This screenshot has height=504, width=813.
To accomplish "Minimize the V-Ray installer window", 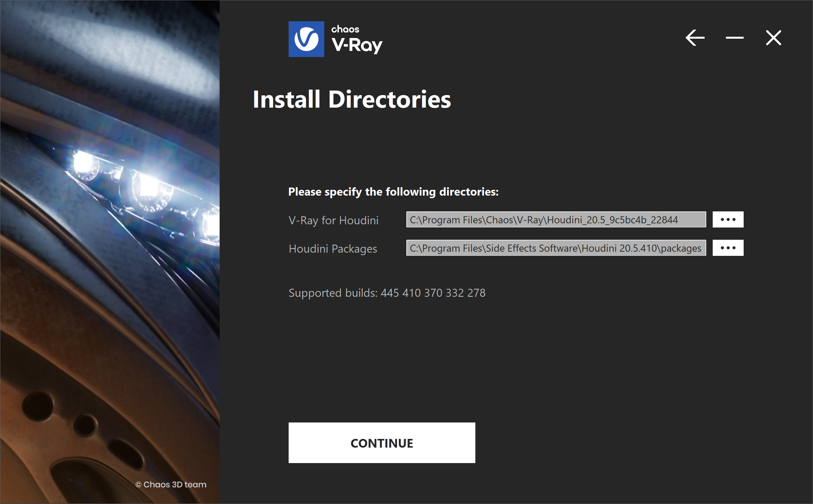I will point(734,38).
